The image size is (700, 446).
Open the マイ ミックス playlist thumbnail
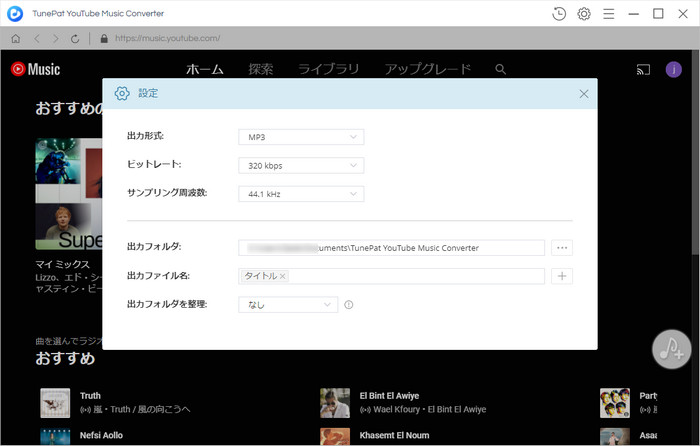click(x=69, y=194)
